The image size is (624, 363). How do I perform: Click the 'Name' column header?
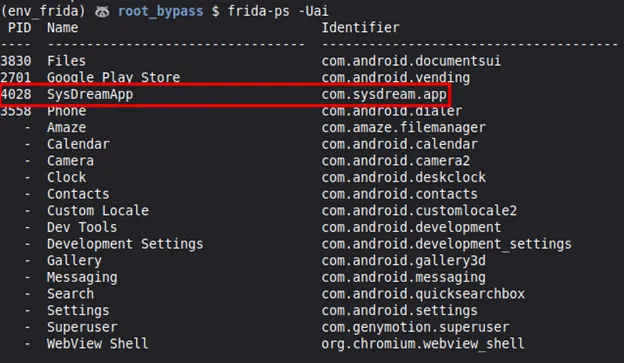click(62, 28)
